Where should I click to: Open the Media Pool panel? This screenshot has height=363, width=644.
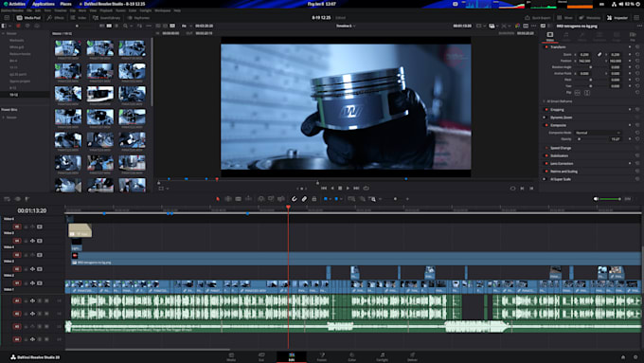point(28,18)
